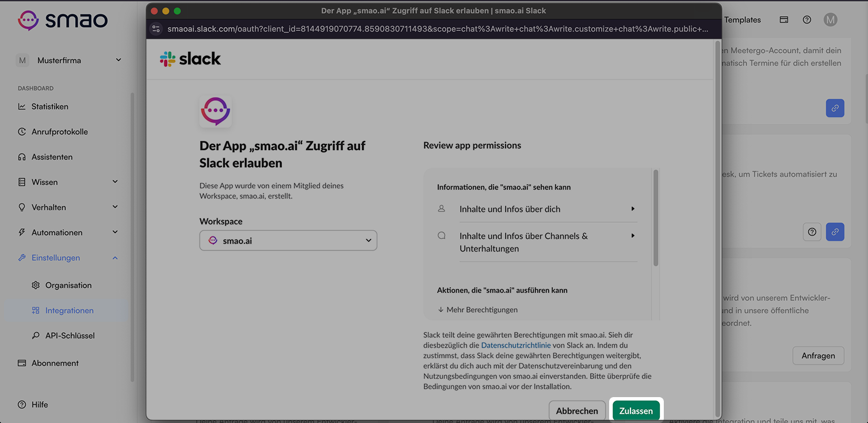Click the Abbrechen button
The image size is (868, 423).
(577, 411)
